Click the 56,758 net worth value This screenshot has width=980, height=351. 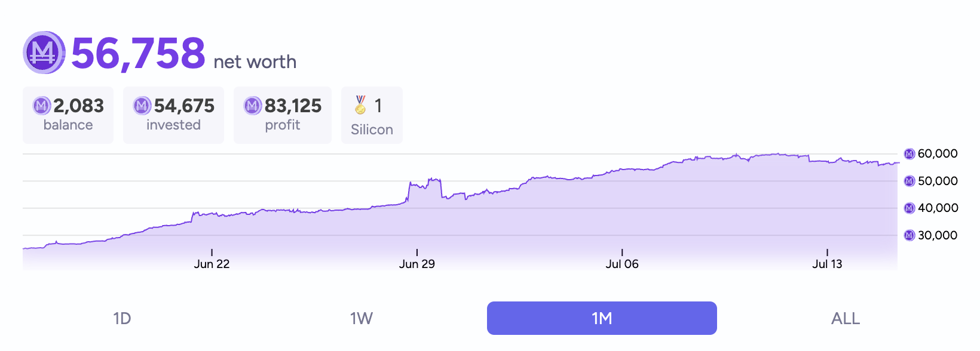point(138,53)
